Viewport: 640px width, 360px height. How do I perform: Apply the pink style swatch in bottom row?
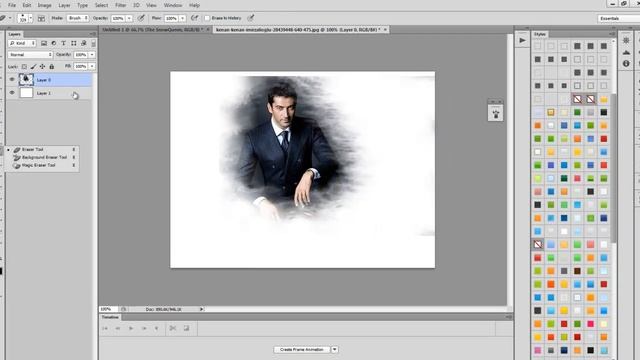pos(538,350)
